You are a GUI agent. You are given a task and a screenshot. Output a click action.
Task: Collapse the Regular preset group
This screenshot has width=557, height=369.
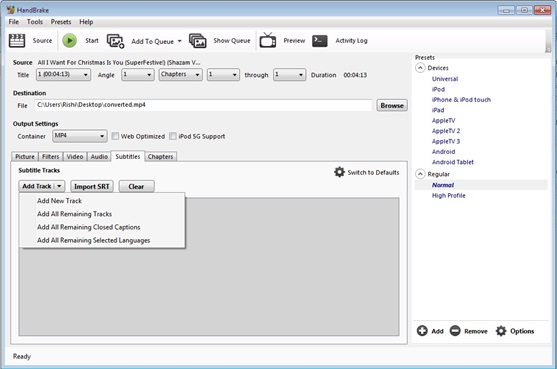point(420,174)
